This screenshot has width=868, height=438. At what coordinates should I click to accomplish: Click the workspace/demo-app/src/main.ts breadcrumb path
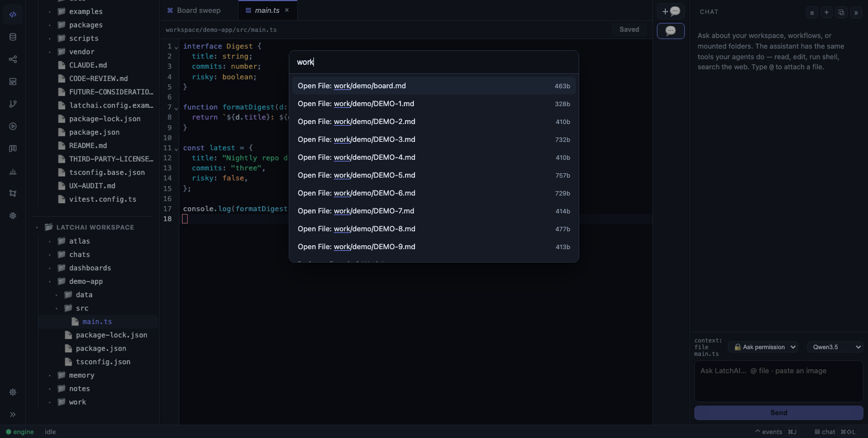(x=221, y=30)
